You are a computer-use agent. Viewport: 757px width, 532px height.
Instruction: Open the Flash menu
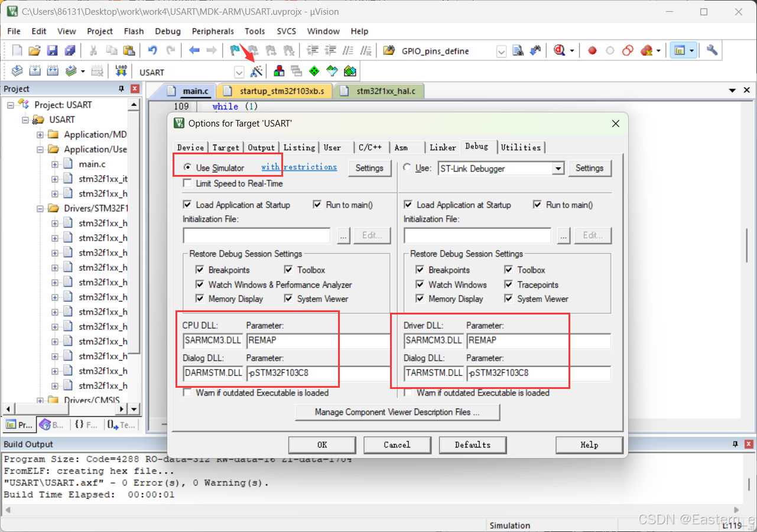134,31
